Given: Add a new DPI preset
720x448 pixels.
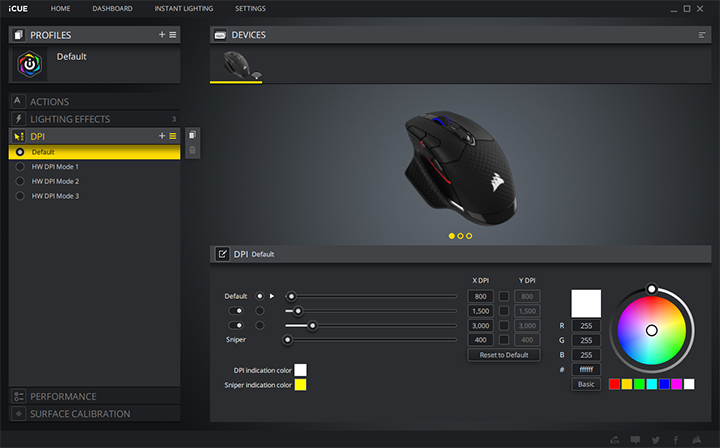Looking at the screenshot, I should point(162,136).
